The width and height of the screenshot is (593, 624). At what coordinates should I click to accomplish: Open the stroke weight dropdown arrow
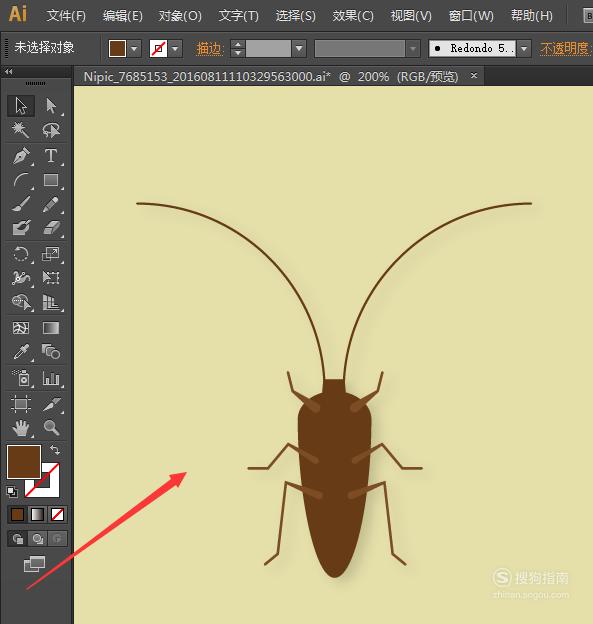coord(299,49)
